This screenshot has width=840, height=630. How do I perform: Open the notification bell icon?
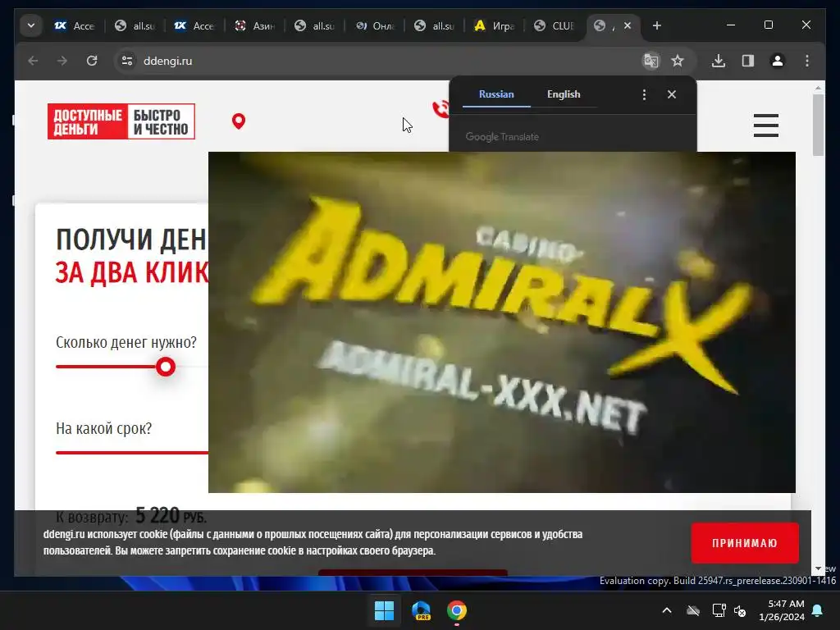pyautogui.click(x=818, y=610)
